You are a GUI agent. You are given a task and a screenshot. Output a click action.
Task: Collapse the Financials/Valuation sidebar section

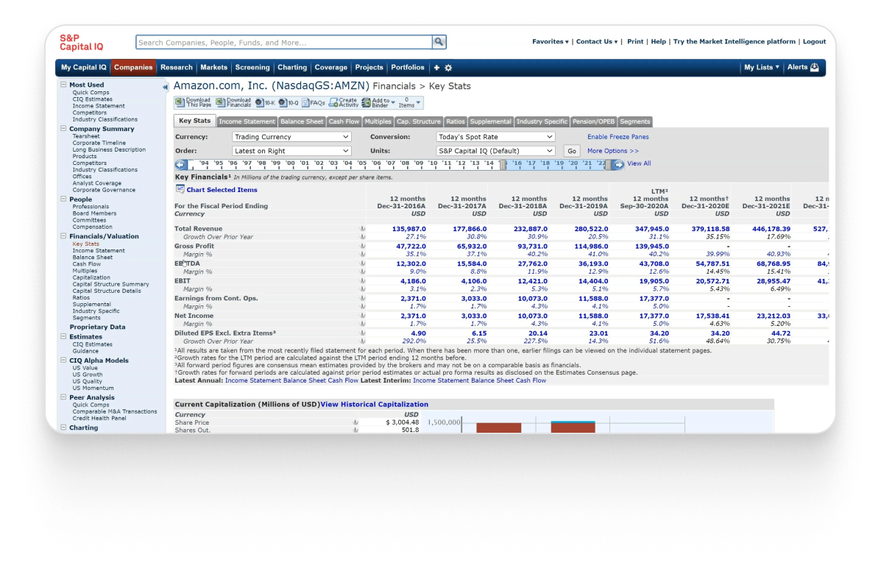pos(63,236)
